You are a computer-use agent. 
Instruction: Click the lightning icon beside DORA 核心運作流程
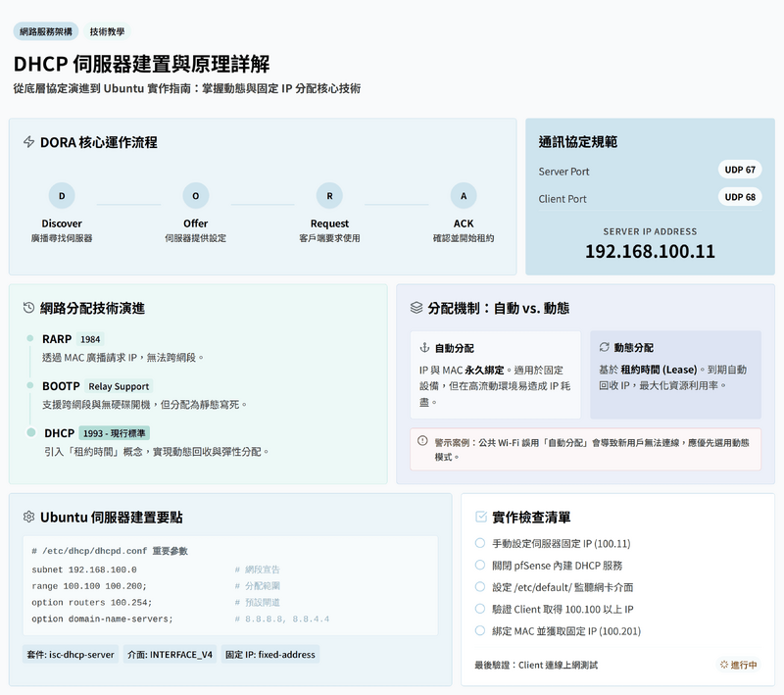pos(29,142)
